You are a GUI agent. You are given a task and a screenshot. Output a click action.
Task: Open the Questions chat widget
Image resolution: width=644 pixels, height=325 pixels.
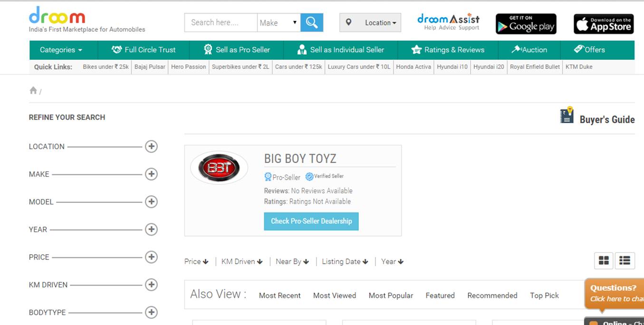(x=615, y=293)
